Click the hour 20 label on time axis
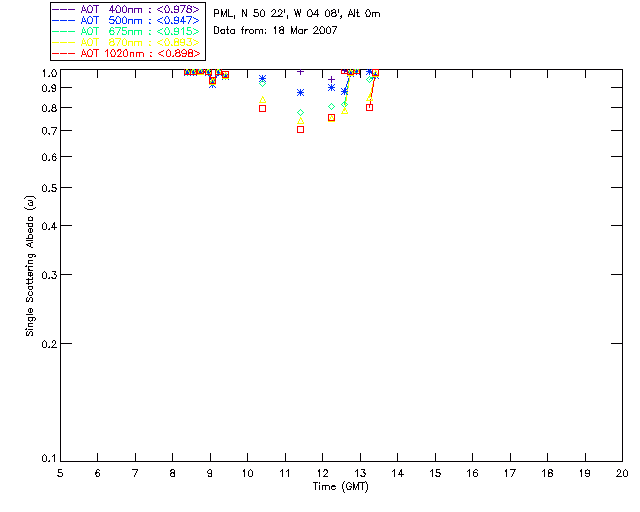This screenshot has width=640, height=512. pyautogui.click(x=622, y=473)
